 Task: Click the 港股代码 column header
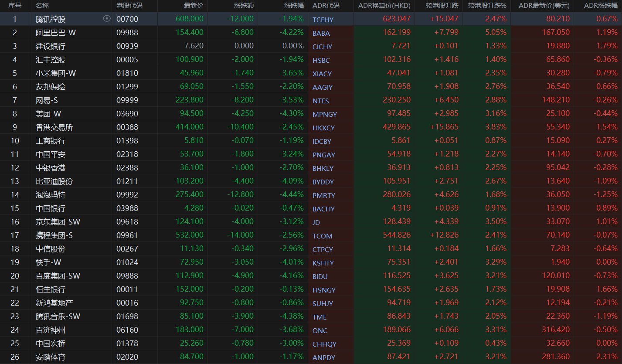[x=129, y=6]
